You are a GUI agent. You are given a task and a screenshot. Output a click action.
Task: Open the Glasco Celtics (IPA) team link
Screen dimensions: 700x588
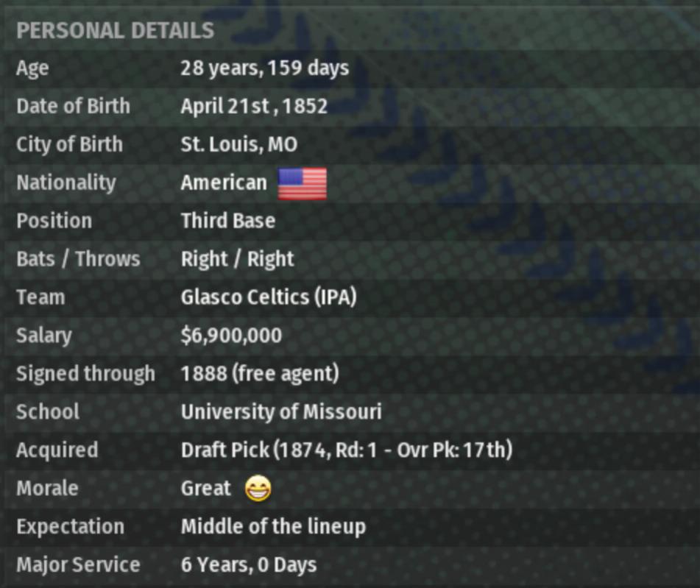(269, 297)
